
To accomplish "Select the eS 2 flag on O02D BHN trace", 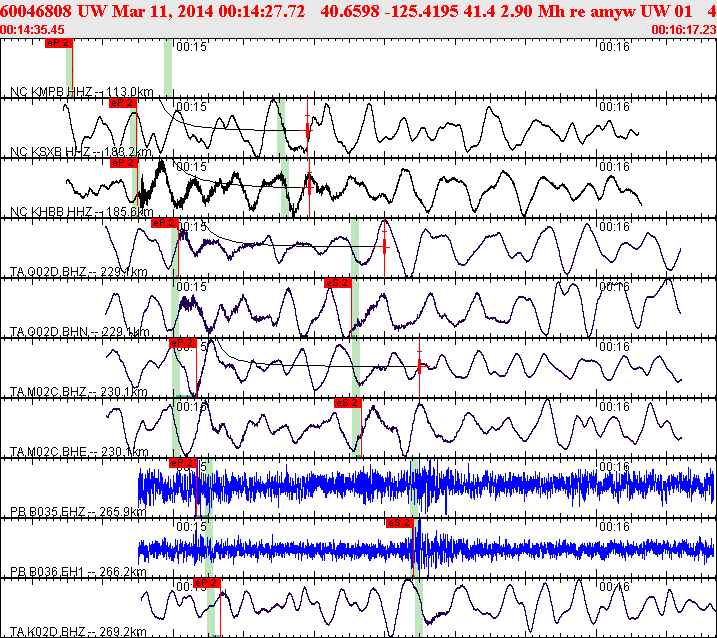I will pos(337,283).
